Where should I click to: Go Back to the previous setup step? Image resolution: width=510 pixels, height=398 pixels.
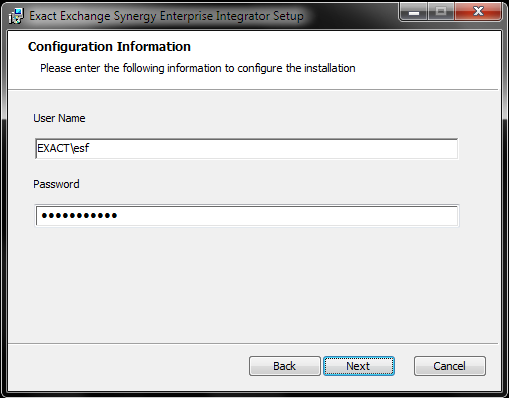point(285,366)
